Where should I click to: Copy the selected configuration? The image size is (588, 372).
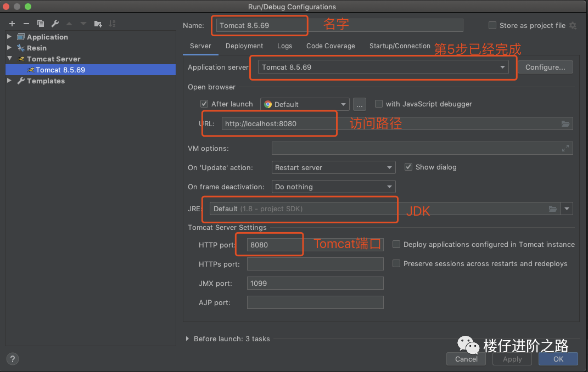41,24
